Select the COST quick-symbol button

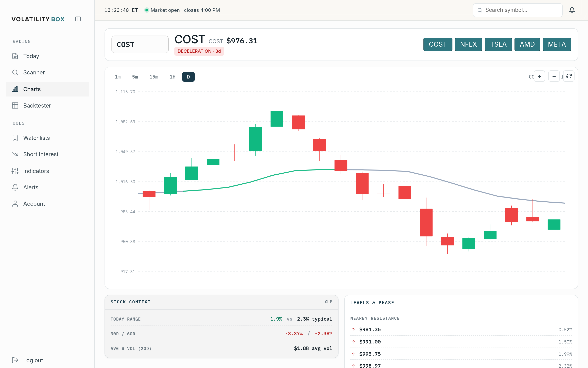[x=438, y=44]
